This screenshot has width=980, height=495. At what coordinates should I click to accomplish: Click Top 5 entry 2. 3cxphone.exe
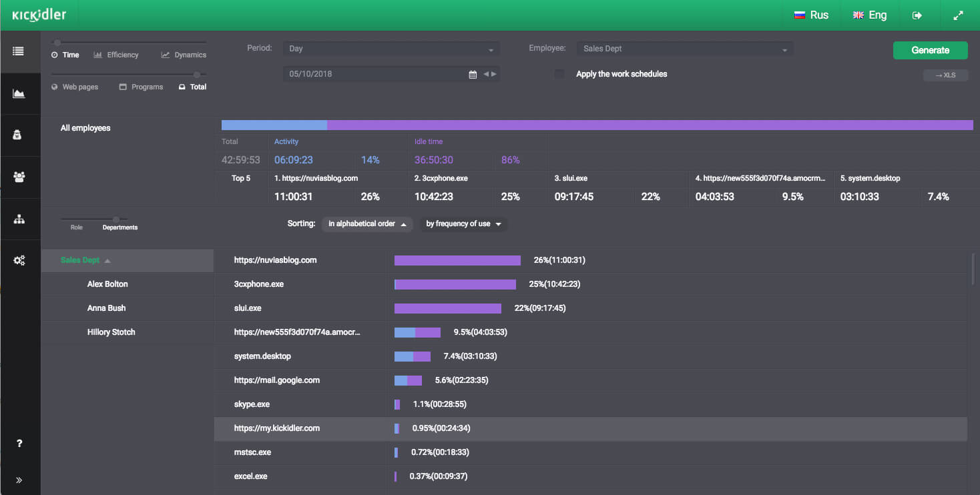(x=442, y=179)
